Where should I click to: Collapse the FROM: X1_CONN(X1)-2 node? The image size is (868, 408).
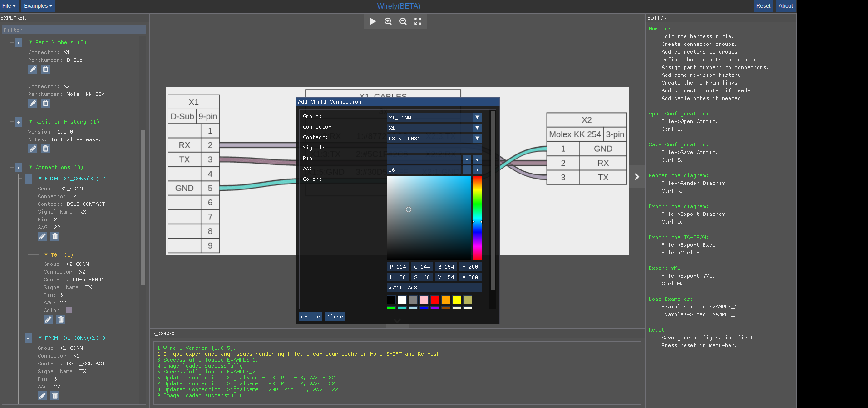[40, 179]
